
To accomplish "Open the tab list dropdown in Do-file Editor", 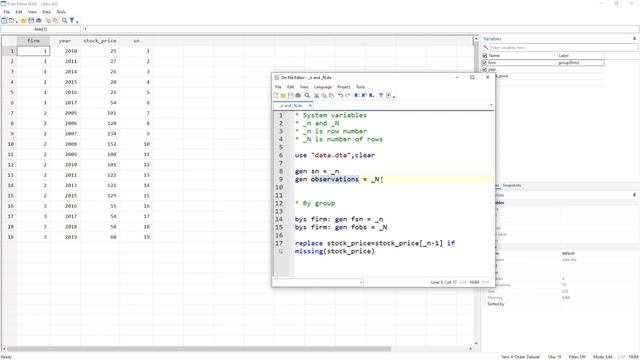I will (x=491, y=106).
